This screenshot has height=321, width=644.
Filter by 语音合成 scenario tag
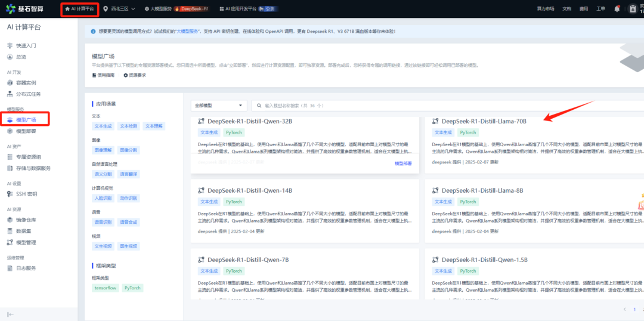[x=129, y=222]
